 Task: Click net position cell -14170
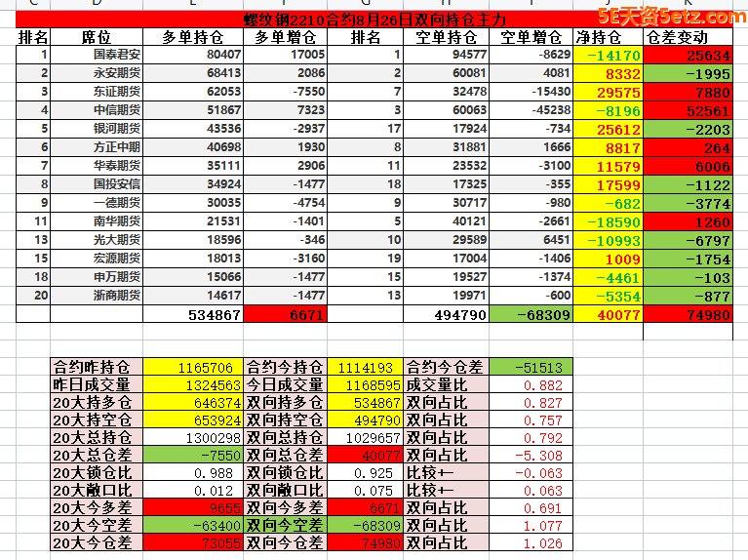(609, 55)
